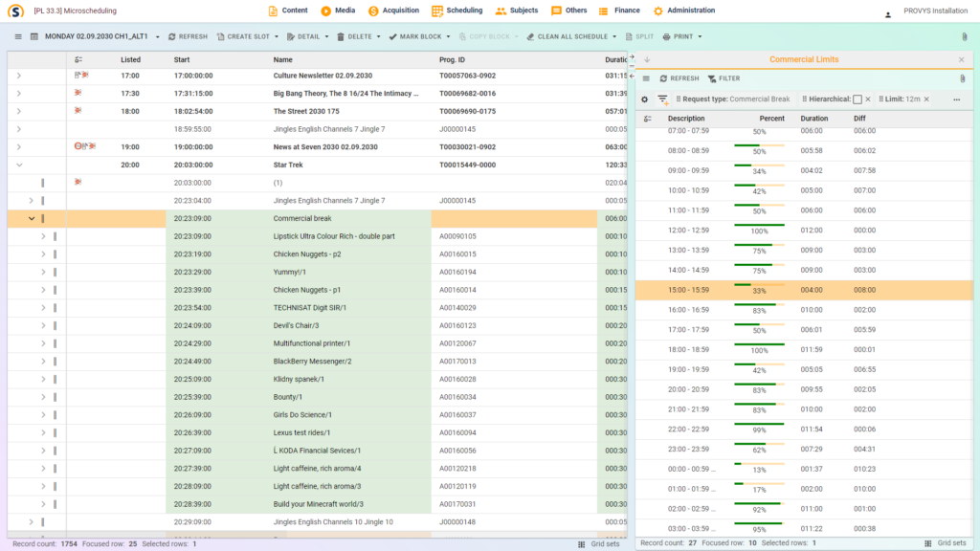Open the Subjects menu

tap(517, 11)
